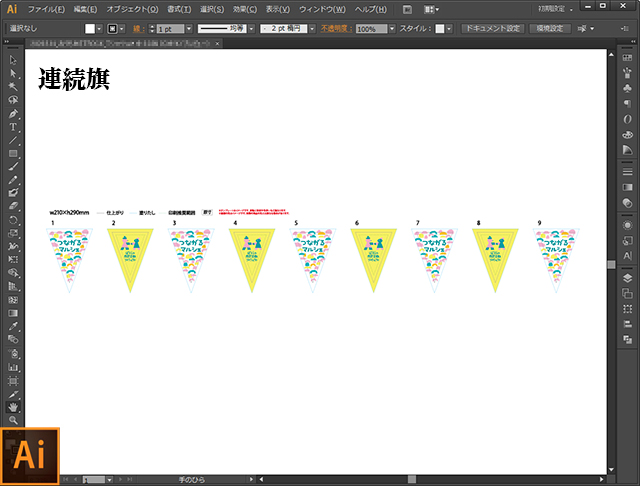The width and height of the screenshot is (640, 486).
Task: Choose the Rectangle tool
Action: [x=13, y=153]
